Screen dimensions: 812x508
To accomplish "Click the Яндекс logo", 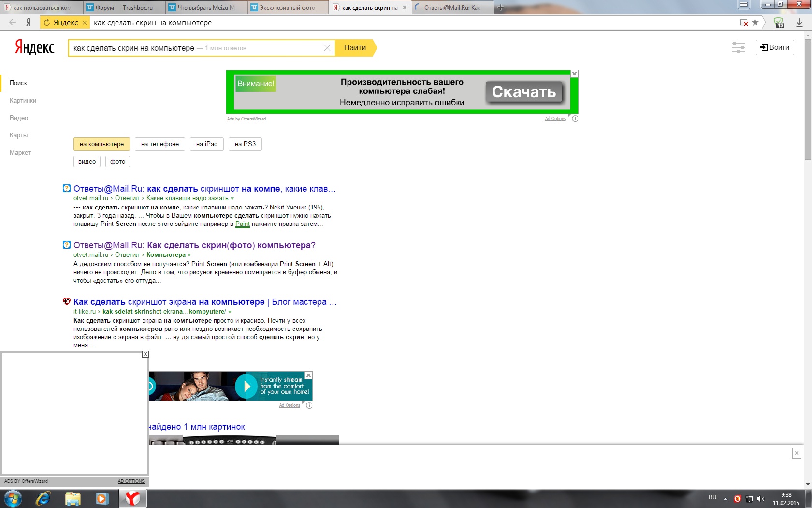I will pyautogui.click(x=35, y=47).
